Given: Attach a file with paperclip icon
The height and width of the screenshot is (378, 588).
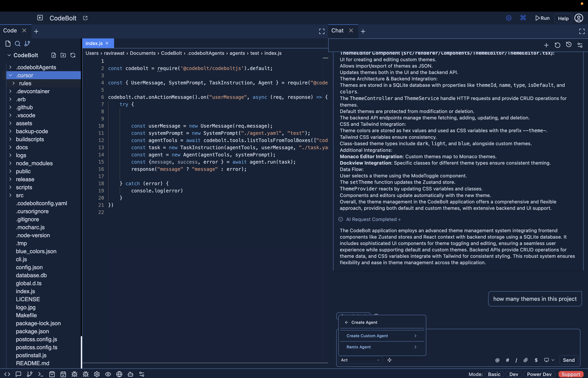Looking at the screenshot, I should point(526,360).
